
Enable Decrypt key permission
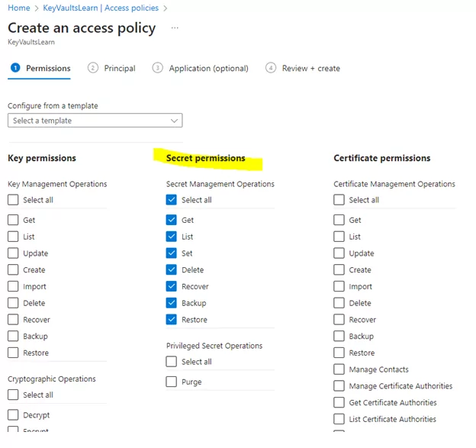(13, 415)
